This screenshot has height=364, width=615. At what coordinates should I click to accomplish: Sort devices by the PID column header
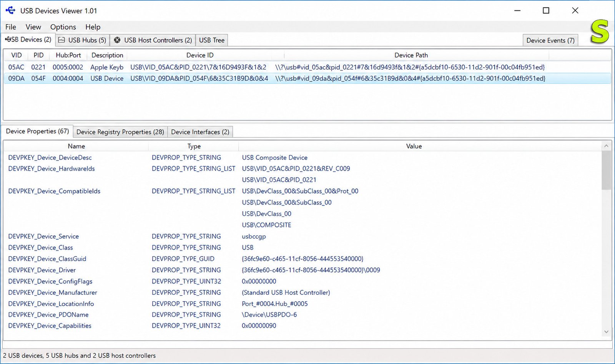pyautogui.click(x=38, y=55)
